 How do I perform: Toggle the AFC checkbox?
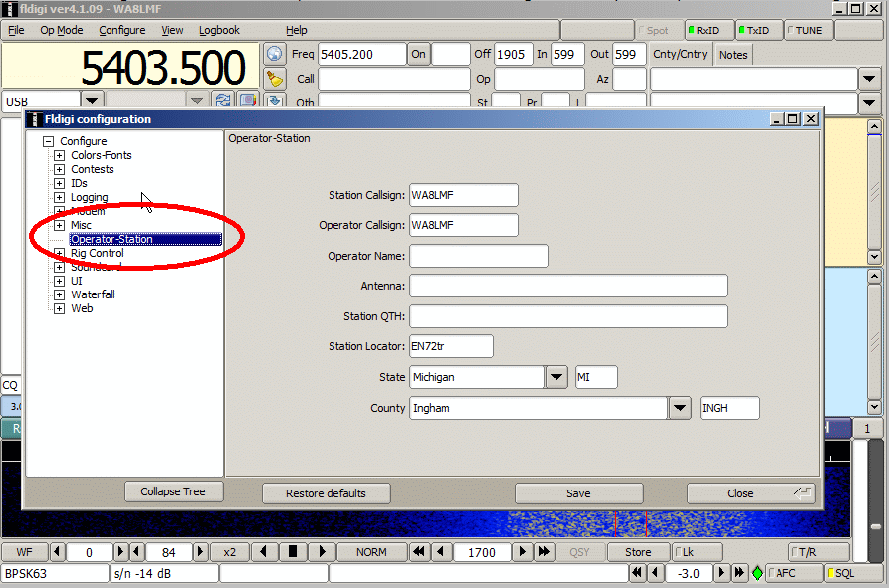793,573
